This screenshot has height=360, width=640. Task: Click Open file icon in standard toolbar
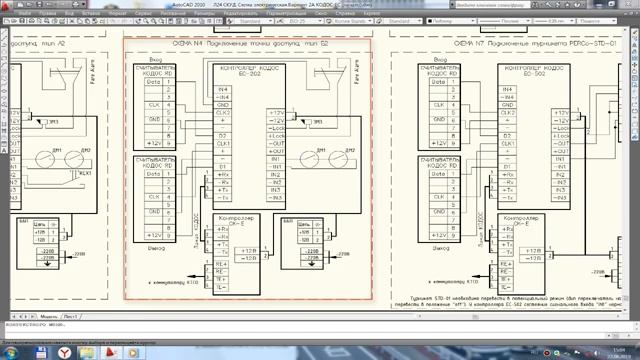(x=14, y=21)
